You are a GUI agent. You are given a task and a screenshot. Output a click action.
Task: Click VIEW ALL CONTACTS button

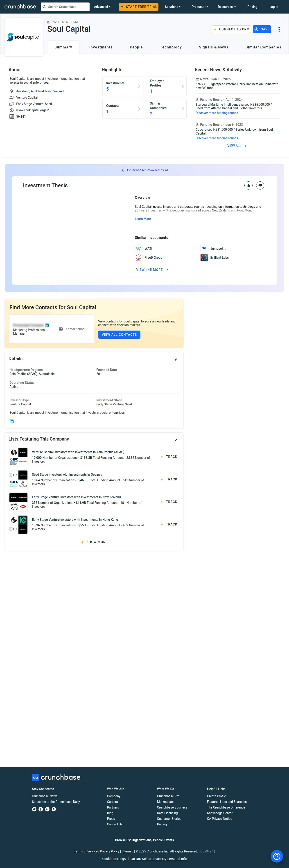click(x=119, y=335)
